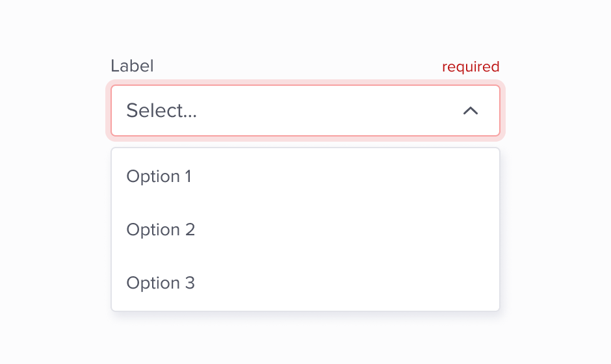The width and height of the screenshot is (611, 364).
Task: Click the chevron-up icon in the select field
Action: pos(471,111)
